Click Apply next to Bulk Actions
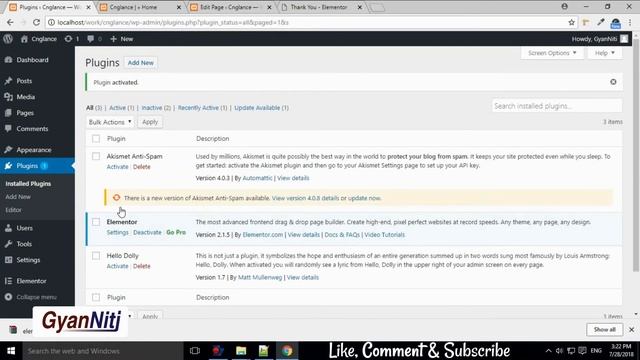This screenshot has height=360, width=640. click(150, 122)
